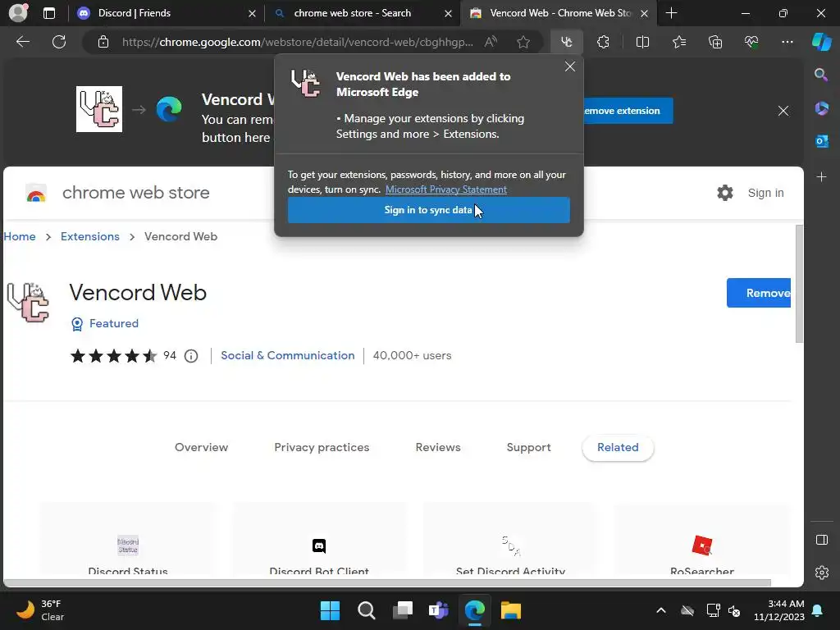Close the Vencord added popup
This screenshot has height=630, width=840.
point(570,66)
